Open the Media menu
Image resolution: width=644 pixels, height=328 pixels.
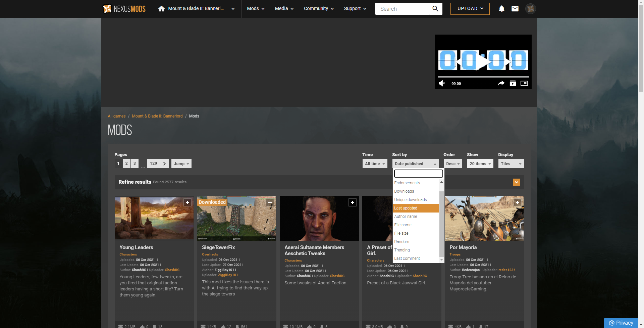point(284,9)
